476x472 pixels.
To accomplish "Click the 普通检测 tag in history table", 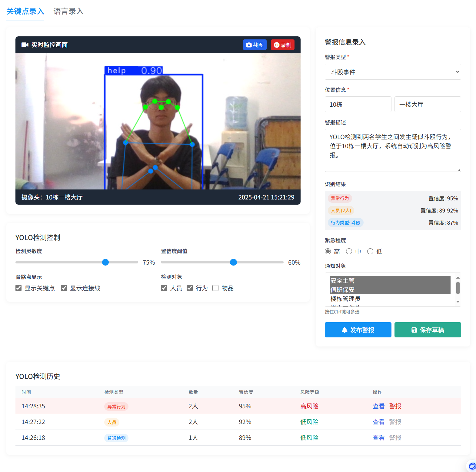I will (116, 438).
